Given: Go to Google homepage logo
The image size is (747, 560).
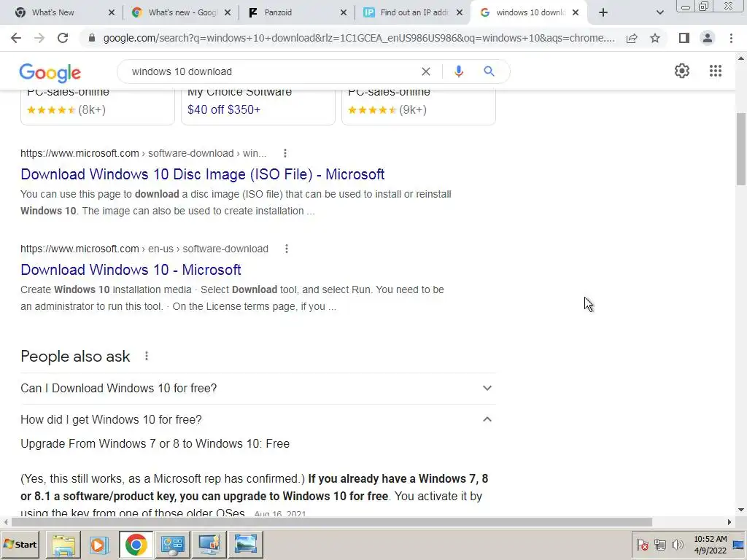Looking at the screenshot, I should click(50, 72).
